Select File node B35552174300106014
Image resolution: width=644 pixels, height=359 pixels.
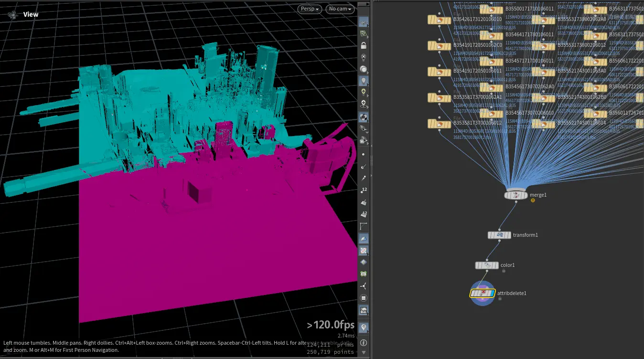tap(544, 124)
